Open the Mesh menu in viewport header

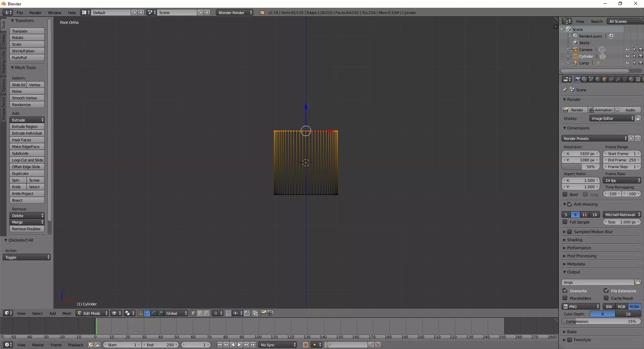[67, 313]
